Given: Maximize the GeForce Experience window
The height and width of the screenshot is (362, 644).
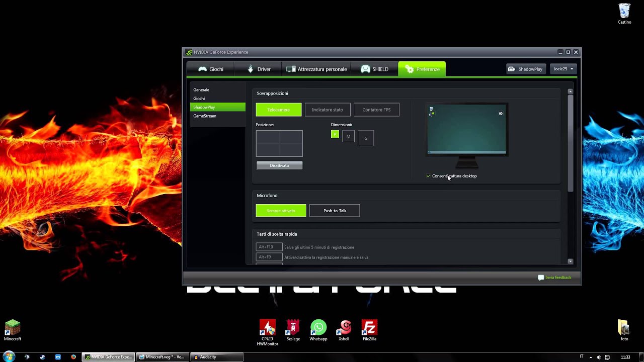Looking at the screenshot, I should 568,52.
